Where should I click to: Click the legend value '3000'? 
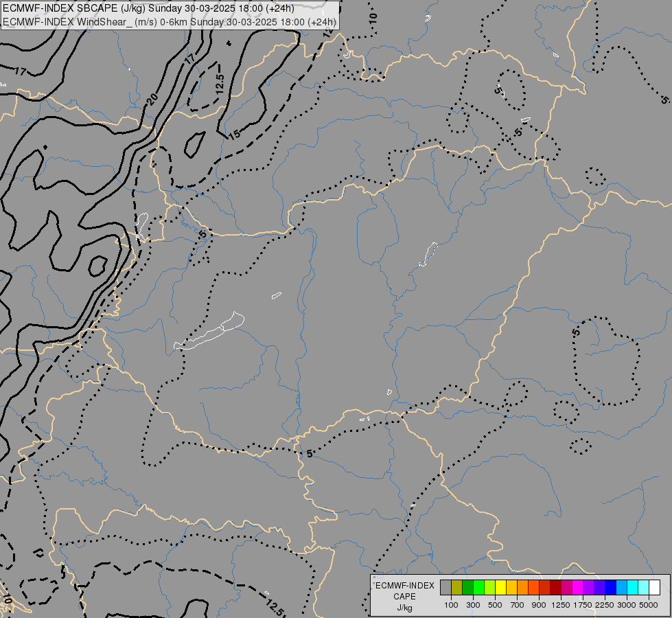coord(627,605)
